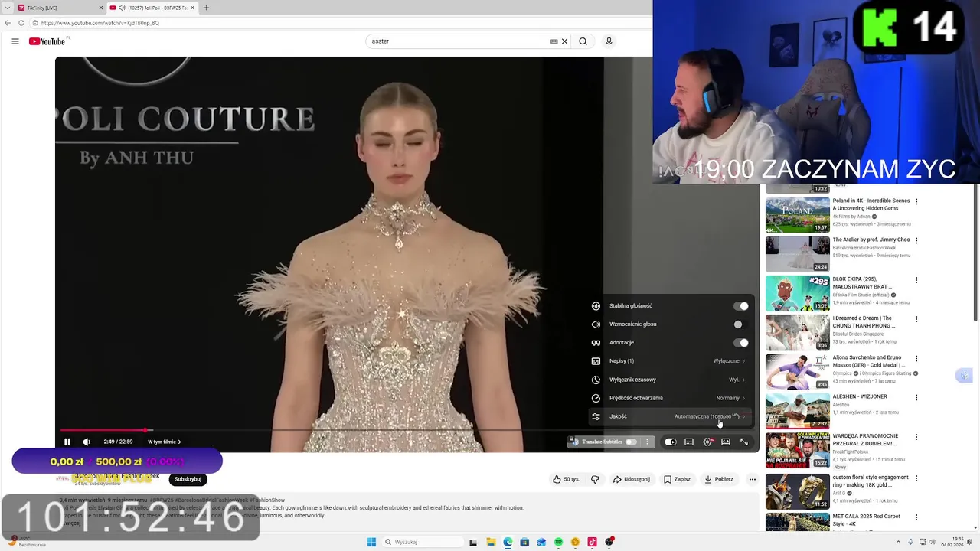Start voice search with microphone icon
This screenshot has width=980, height=551.
click(609, 41)
